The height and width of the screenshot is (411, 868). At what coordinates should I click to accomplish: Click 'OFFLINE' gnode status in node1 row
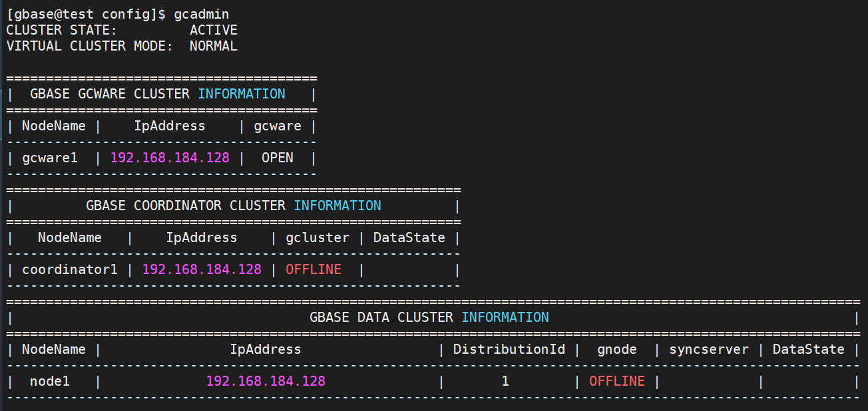click(x=617, y=381)
